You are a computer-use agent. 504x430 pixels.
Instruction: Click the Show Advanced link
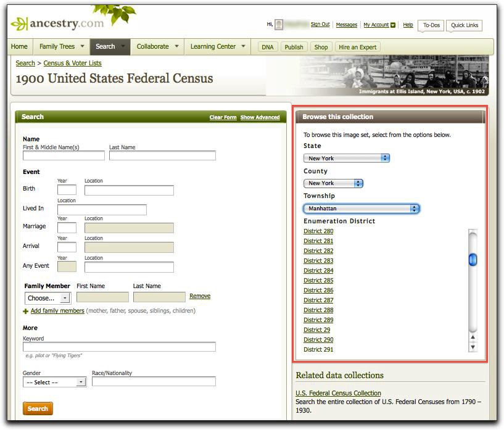click(x=260, y=117)
